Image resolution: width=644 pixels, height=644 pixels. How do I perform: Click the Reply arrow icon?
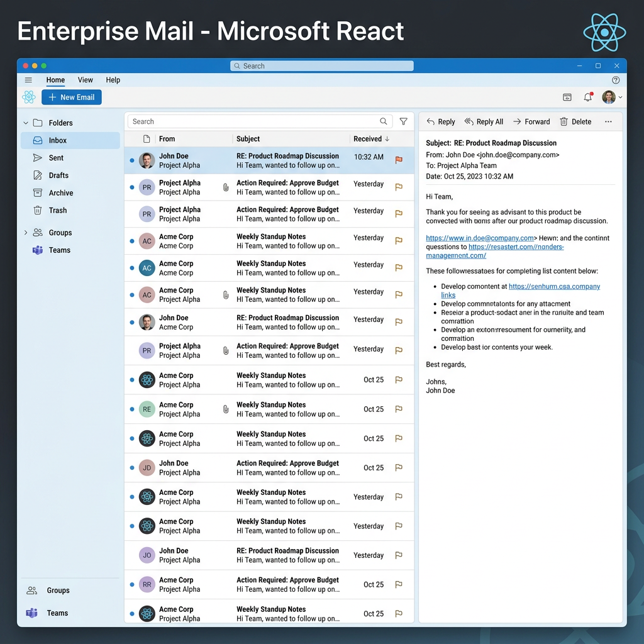coord(430,121)
